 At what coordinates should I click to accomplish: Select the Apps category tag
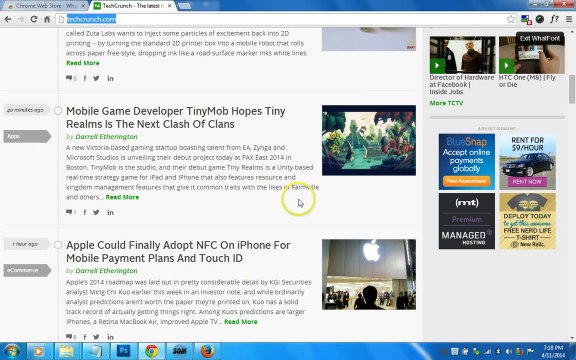(27, 136)
